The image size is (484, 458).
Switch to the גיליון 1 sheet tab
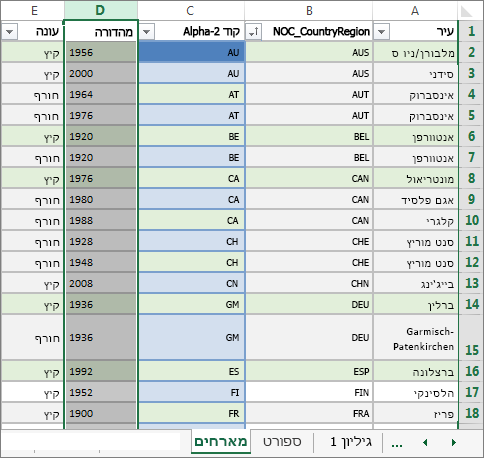tap(351, 442)
